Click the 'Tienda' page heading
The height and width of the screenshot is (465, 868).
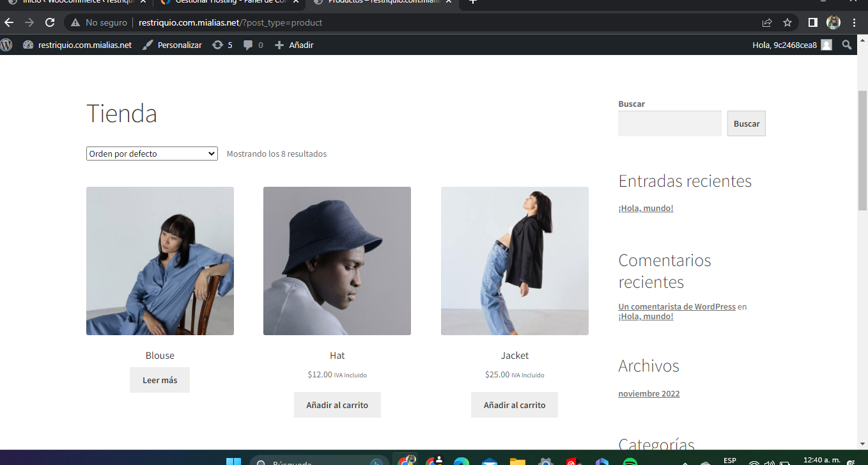pyautogui.click(x=121, y=113)
